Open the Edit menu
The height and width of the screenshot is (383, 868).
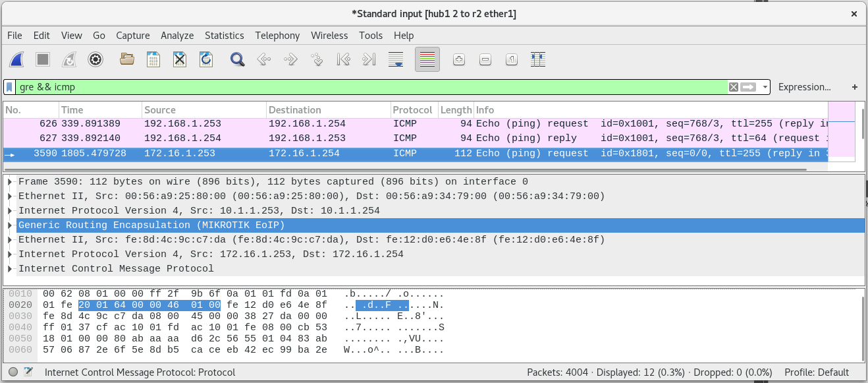tap(41, 36)
